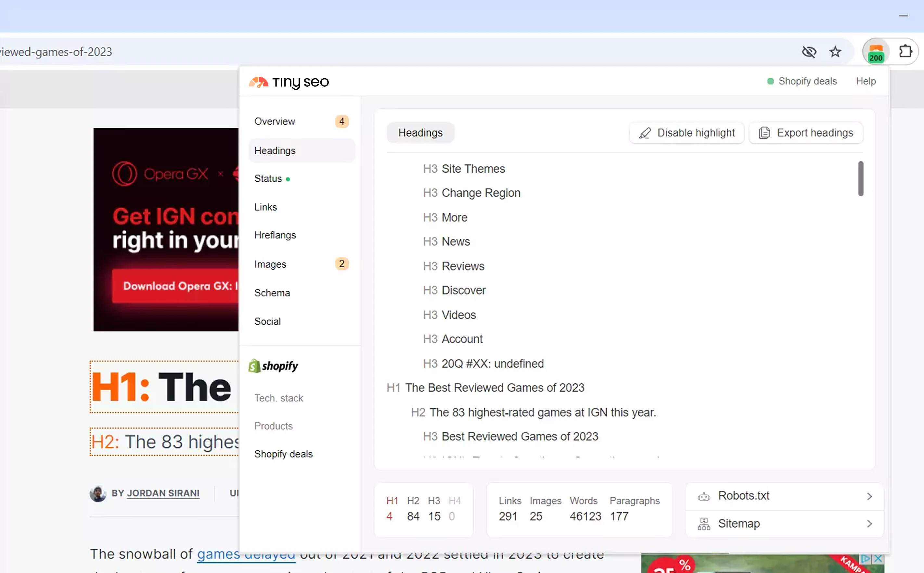Click the H3 count of 15
Image resolution: width=924 pixels, height=573 pixels.
tap(434, 516)
